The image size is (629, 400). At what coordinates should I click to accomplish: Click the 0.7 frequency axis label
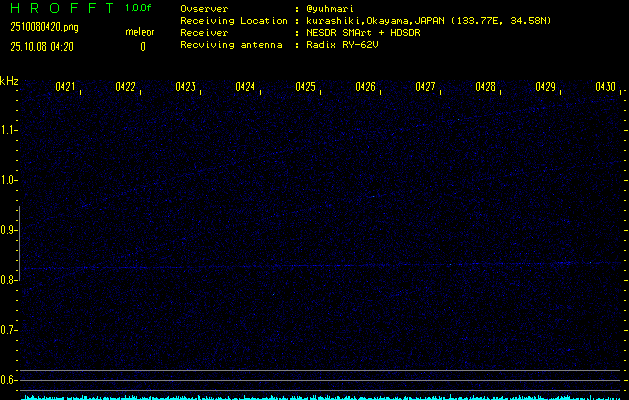coord(9,330)
